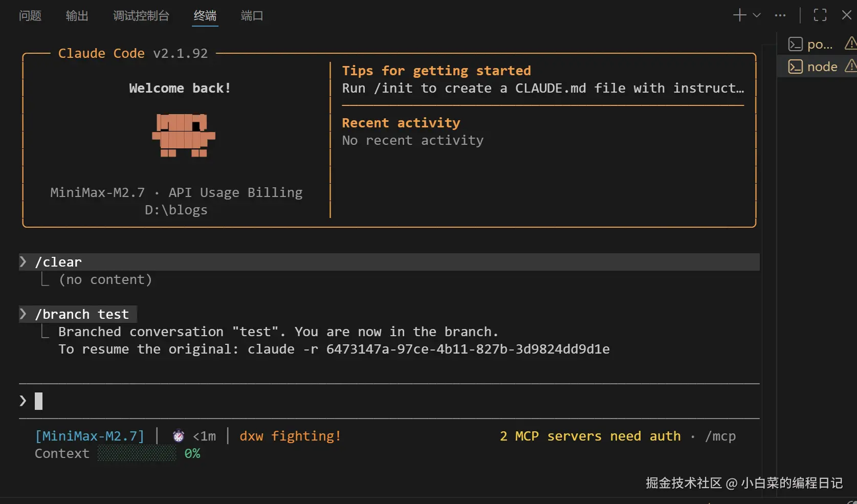Click the warning icon on "po..." terminal

click(x=850, y=43)
